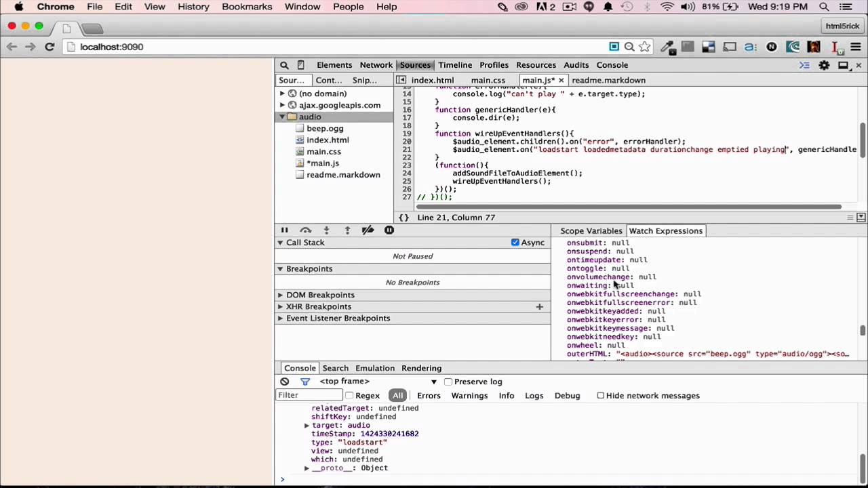Bookmark this page with star icon
This screenshot has width=868, height=488.
click(x=645, y=47)
